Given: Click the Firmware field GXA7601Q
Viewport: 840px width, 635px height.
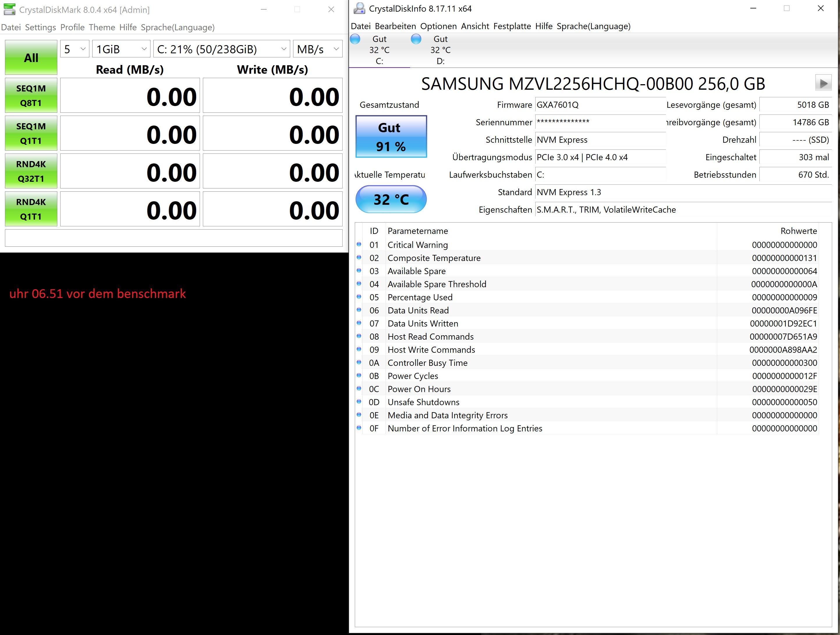Looking at the screenshot, I should [x=600, y=105].
